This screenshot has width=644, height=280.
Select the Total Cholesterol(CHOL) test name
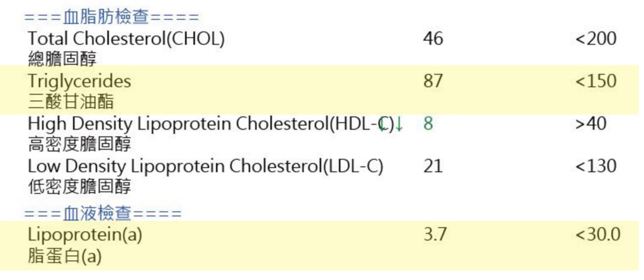click(x=126, y=39)
